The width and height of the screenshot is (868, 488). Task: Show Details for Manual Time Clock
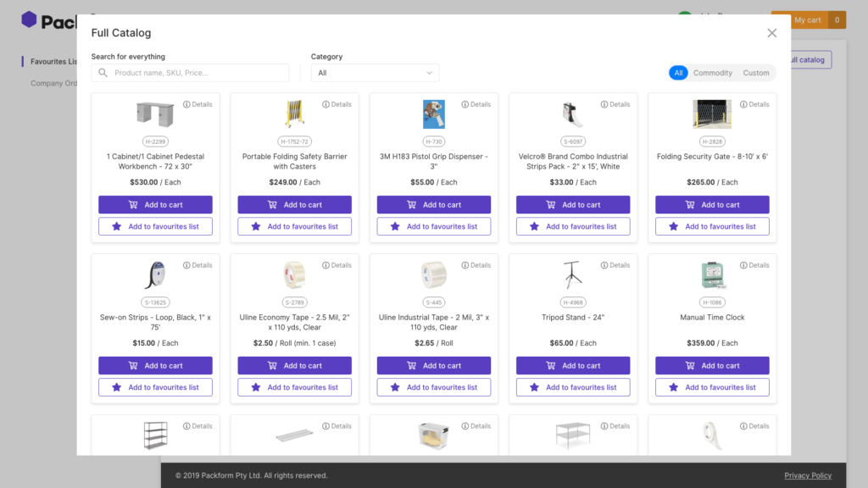click(754, 265)
